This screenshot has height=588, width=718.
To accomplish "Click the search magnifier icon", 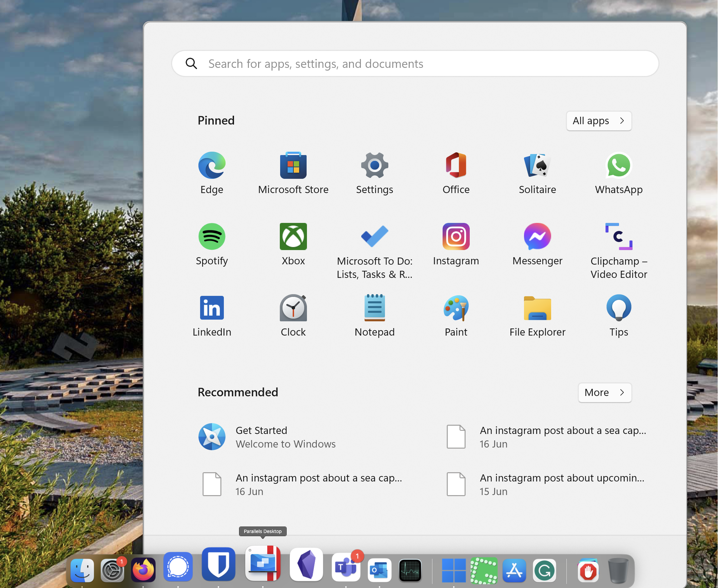I will [191, 63].
